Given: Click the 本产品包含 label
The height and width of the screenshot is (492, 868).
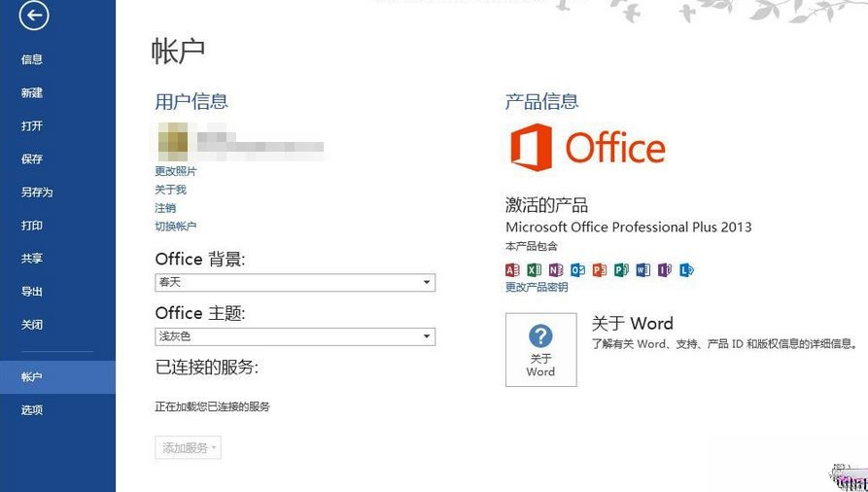Looking at the screenshot, I should tap(532, 246).
